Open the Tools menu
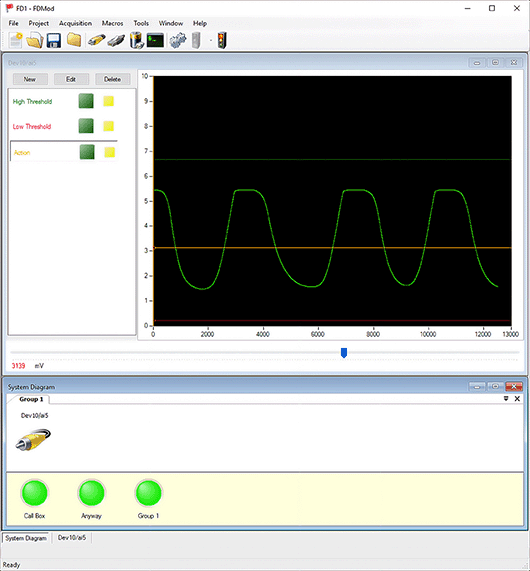Viewport: 530px width, 571px height. pyautogui.click(x=141, y=23)
